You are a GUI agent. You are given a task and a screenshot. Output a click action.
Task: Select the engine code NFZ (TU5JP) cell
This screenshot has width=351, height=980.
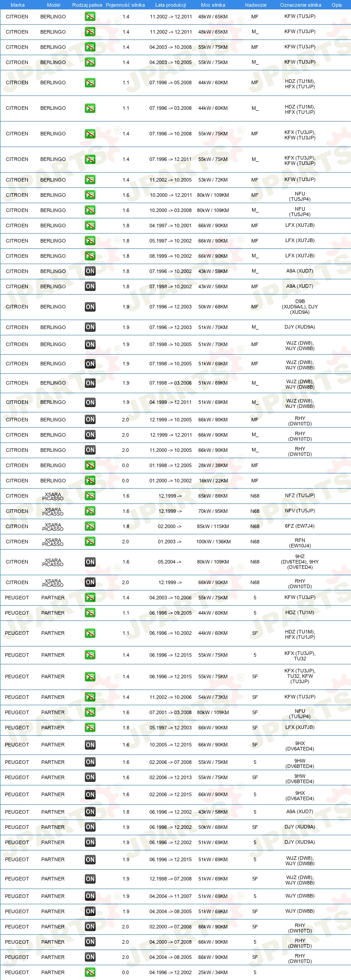click(x=300, y=495)
